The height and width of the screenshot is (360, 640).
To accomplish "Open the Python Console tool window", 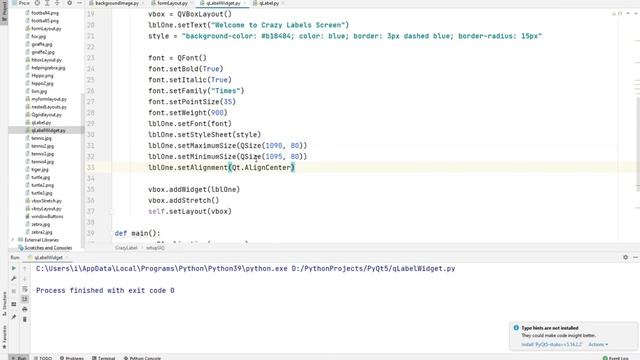I will coord(142,358).
